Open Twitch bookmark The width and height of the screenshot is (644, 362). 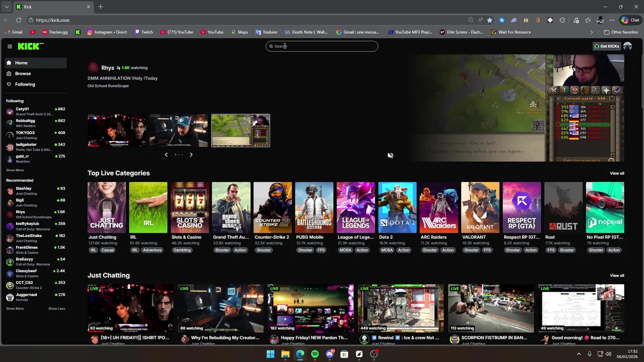click(143, 32)
